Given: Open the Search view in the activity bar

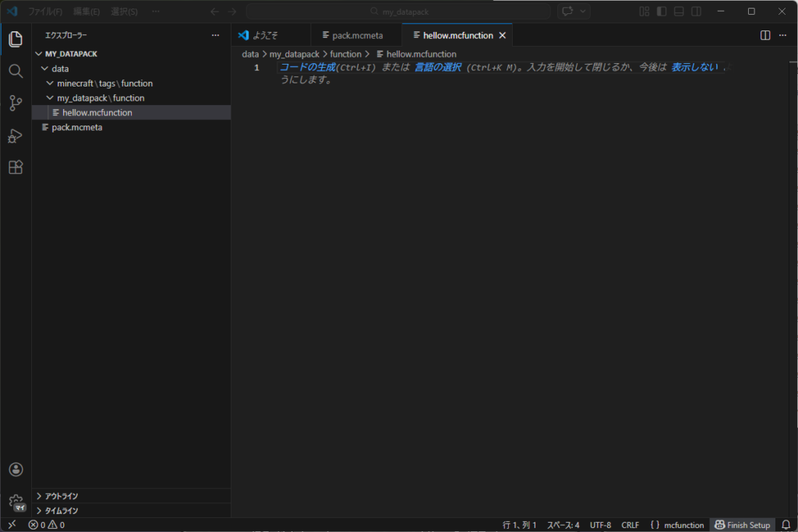Looking at the screenshot, I should [16, 71].
